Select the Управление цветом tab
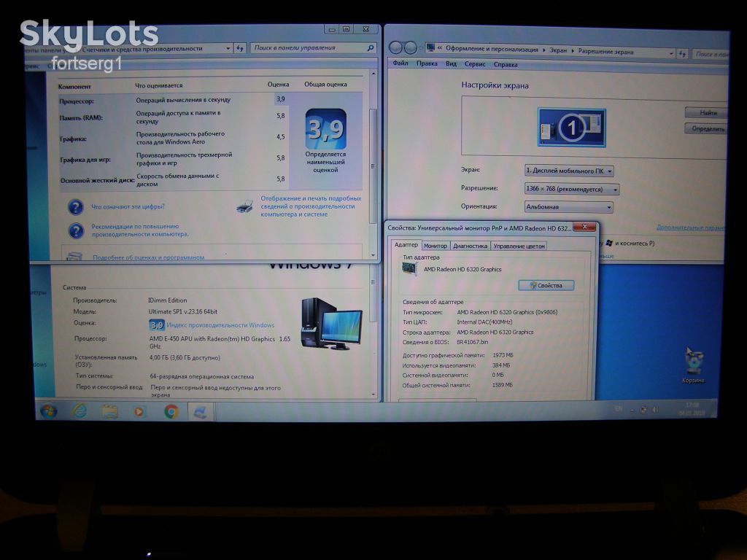This screenshot has width=747, height=560. 519,246
